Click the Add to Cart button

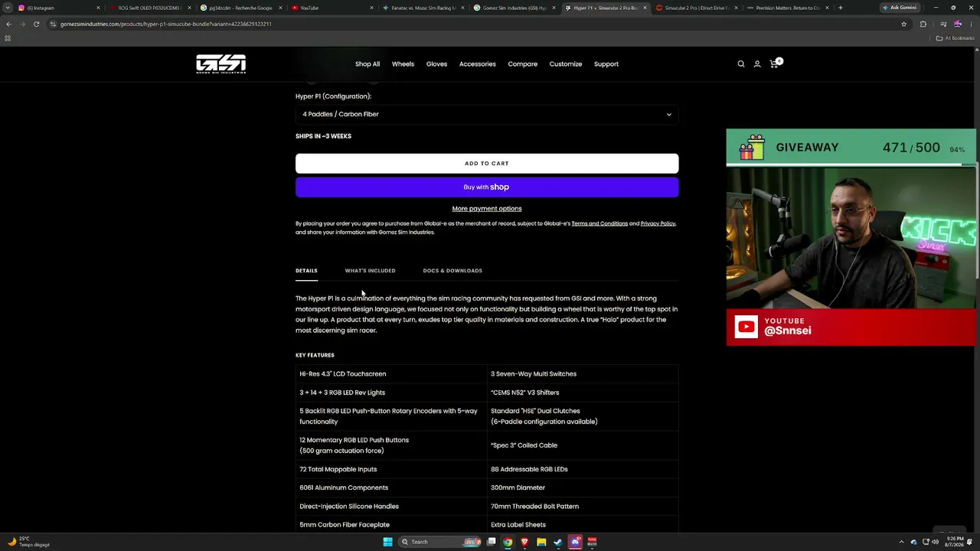(x=487, y=163)
